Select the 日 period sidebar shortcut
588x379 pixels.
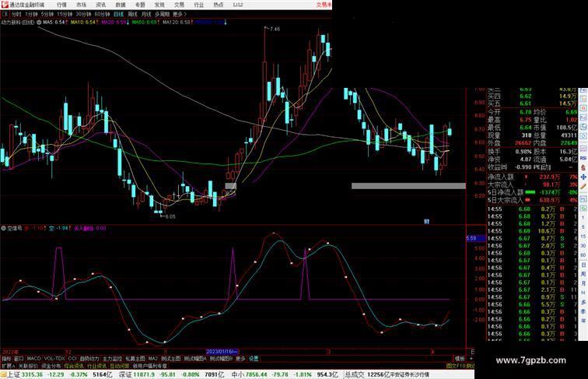click(x=583, y=265)
